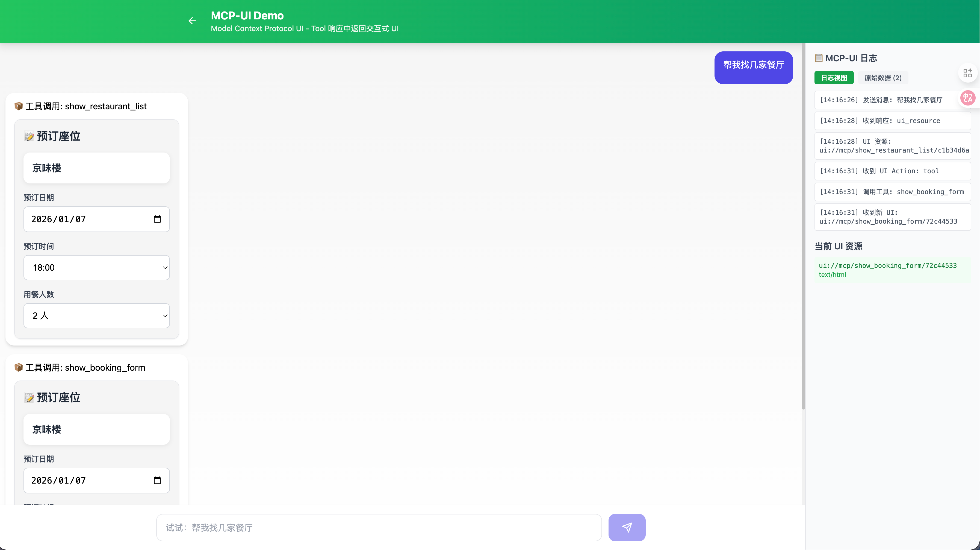980x550 pixels.
Task: Click the 帮我找几家餐厅 message bubble
Action: [x=753, y=67]
